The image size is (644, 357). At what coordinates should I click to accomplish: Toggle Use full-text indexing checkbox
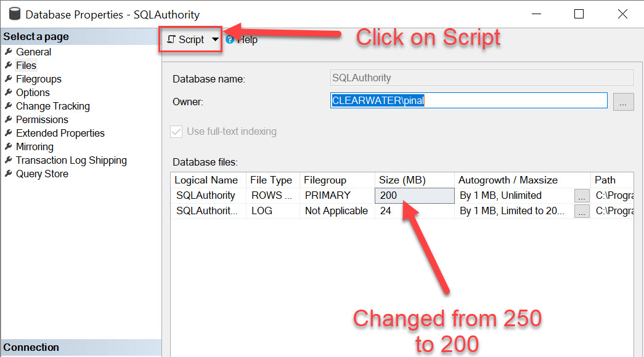click(x=176, y=132)
